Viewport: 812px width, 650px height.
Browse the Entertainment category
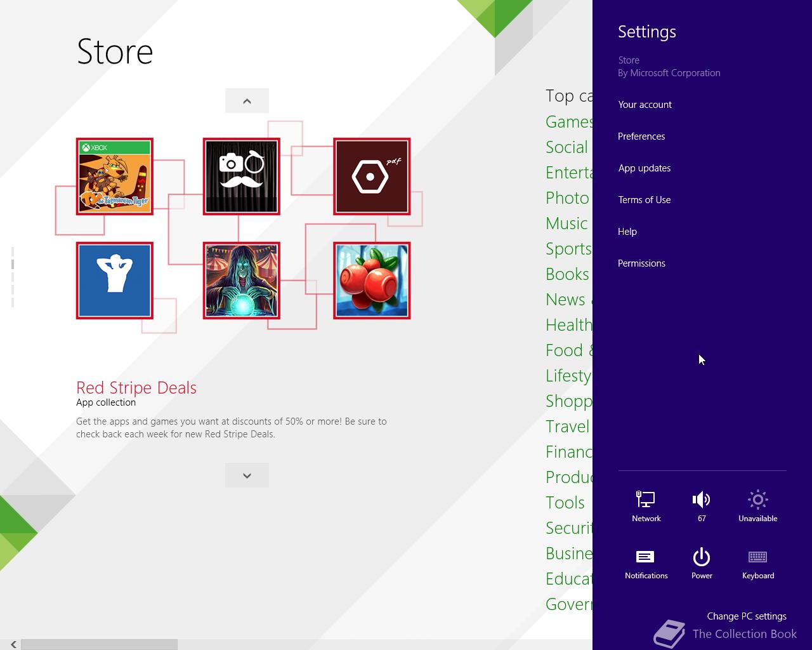click(x=569, y=173)
